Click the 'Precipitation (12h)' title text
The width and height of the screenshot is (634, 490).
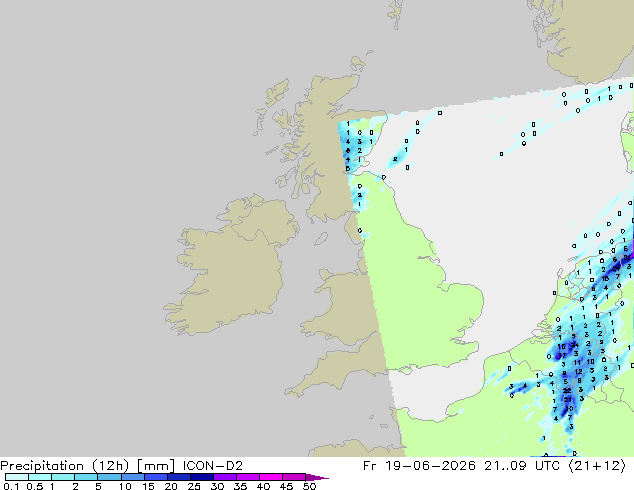pos(65,466)
